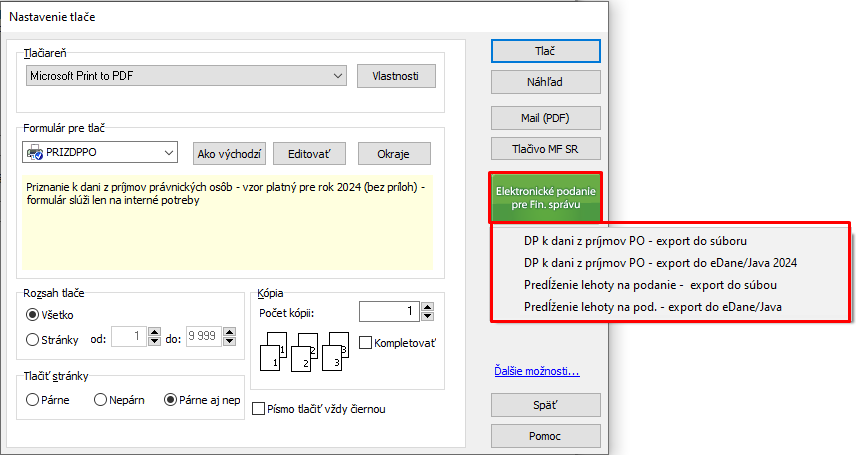The height and width of the screenshot is (455, 856).
Task: Choose the Párne pages radio button
Action: pyautogui.click(x=34, y=399)
